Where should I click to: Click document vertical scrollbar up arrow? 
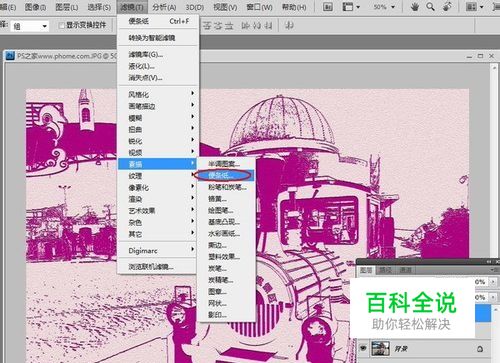coord(494,67)
